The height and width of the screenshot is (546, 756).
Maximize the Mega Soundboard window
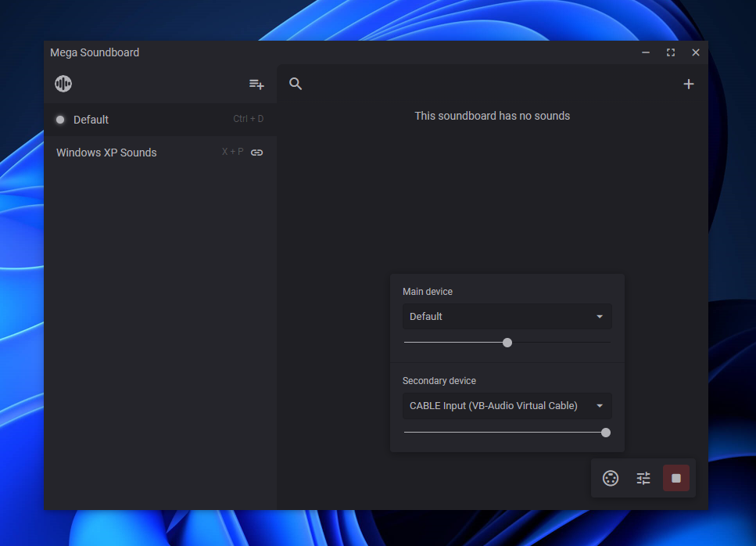[671, 52]
